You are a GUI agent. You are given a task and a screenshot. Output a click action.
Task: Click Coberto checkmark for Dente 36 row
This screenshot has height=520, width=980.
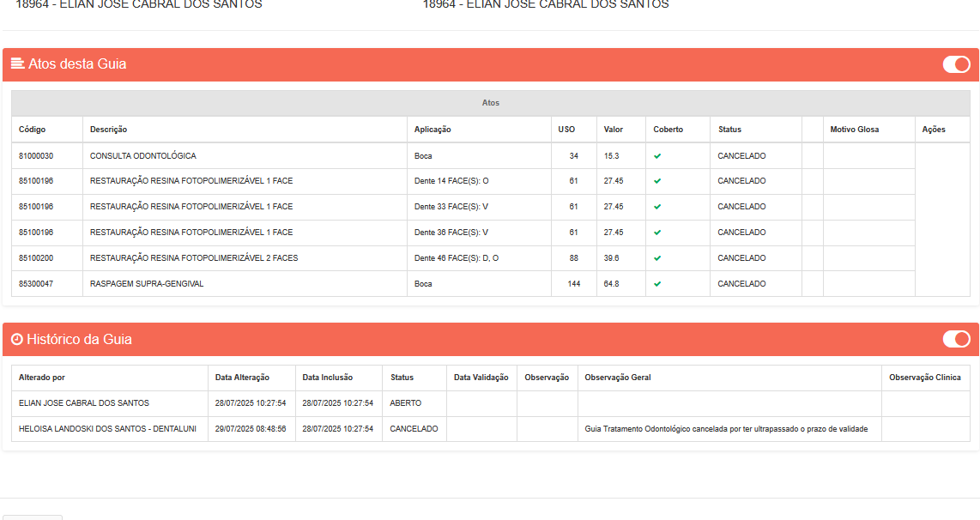657,233
